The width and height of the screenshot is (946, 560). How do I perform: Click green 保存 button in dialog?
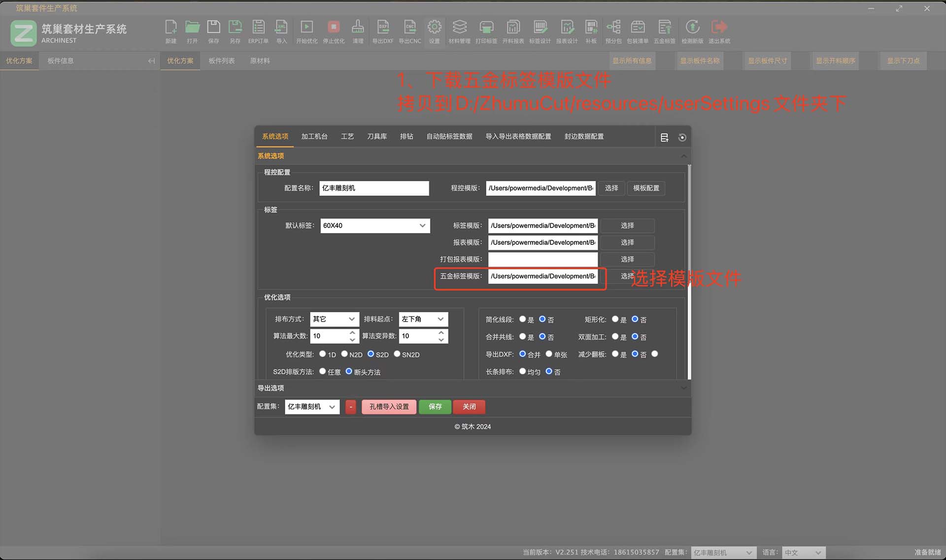435,406
